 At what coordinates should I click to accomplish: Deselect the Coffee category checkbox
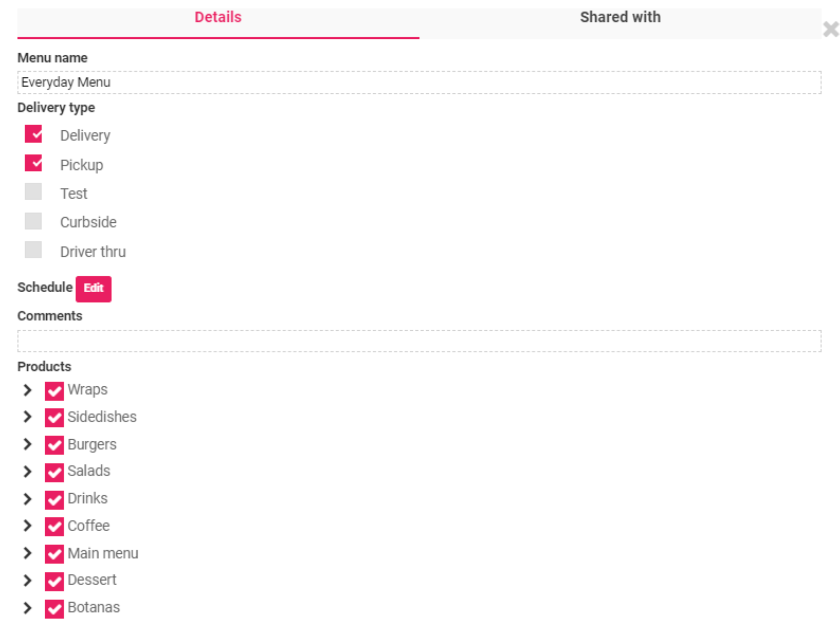tap(54, 527)
